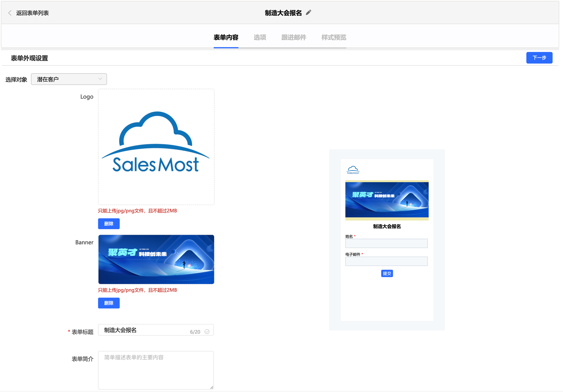Open the 跟进邮件 tab
The height and width of the screenshot is (392, 563).
pyautogui.click(x=294, y=37)
